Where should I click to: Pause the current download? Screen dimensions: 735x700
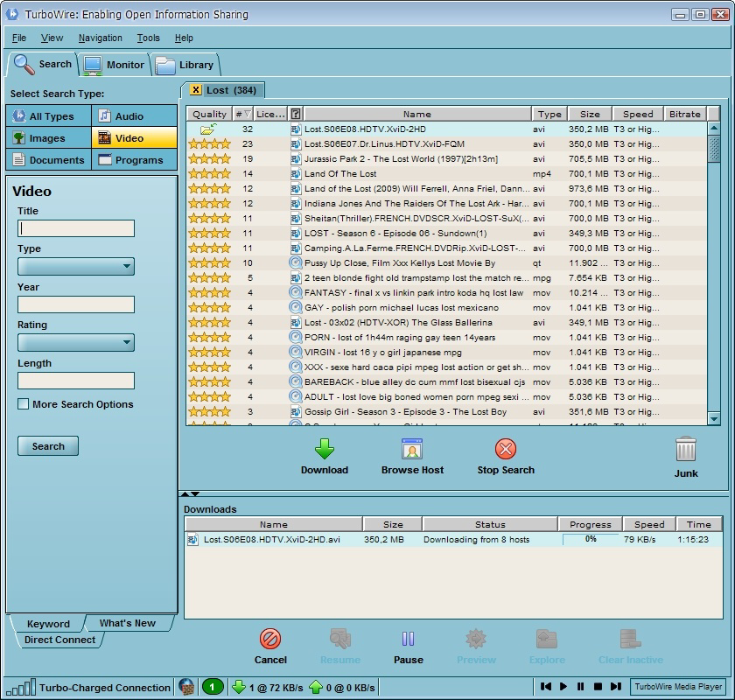tap(409, 639)
